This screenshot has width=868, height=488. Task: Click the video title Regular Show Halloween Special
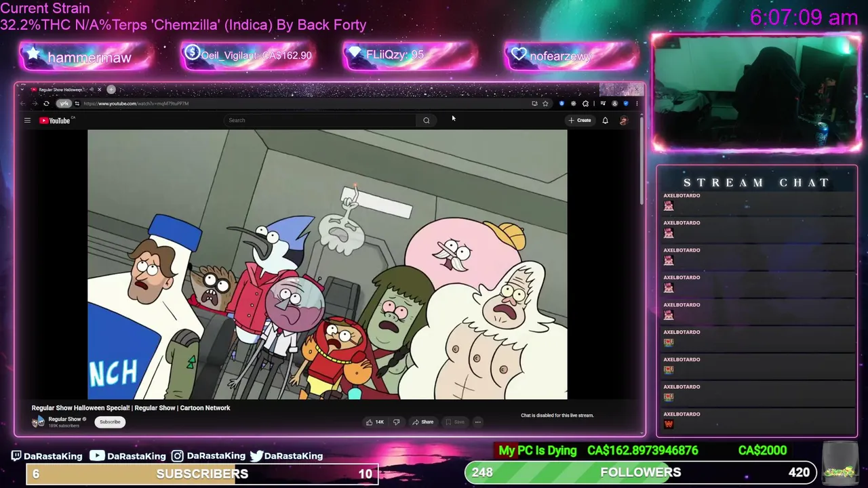131,408
